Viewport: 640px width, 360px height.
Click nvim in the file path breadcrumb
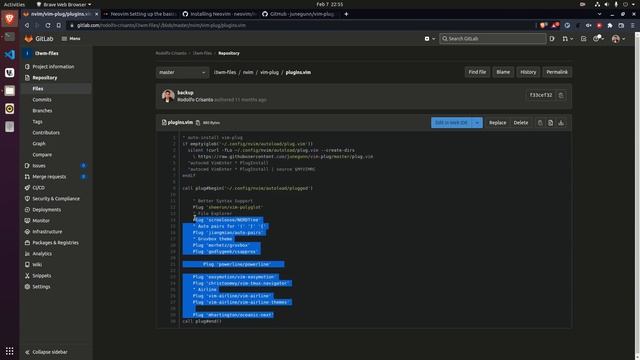pyautogui.click(x=248, y=72)
